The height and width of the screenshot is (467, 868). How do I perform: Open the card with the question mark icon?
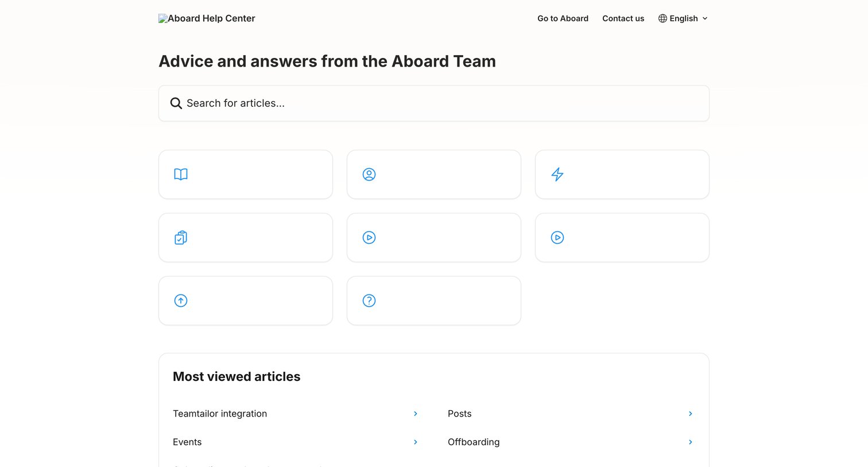coord(434,301)
